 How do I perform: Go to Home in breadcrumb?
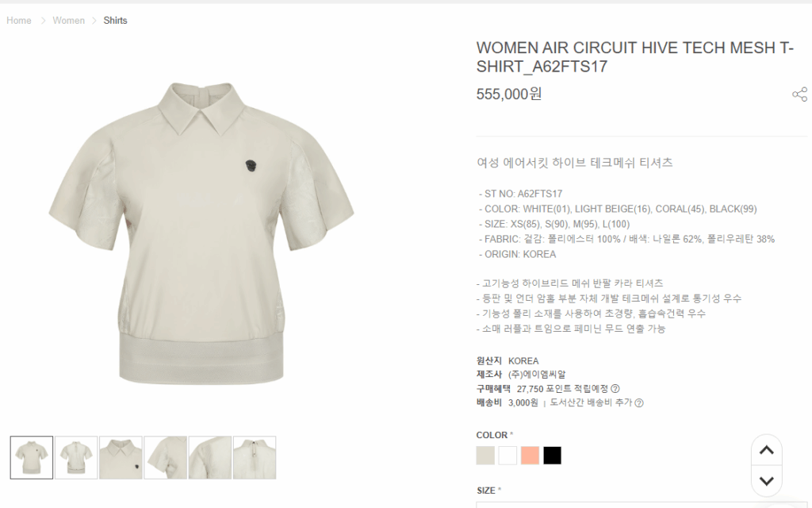(x=19, y=20)
